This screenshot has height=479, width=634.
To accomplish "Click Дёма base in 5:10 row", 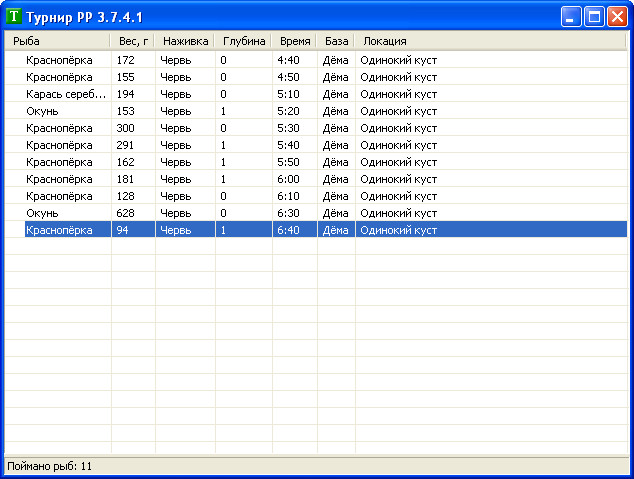I will point(335,94).
